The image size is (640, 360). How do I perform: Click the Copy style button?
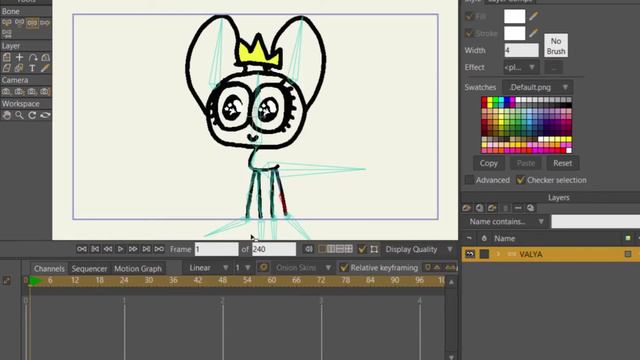(489, 163)
